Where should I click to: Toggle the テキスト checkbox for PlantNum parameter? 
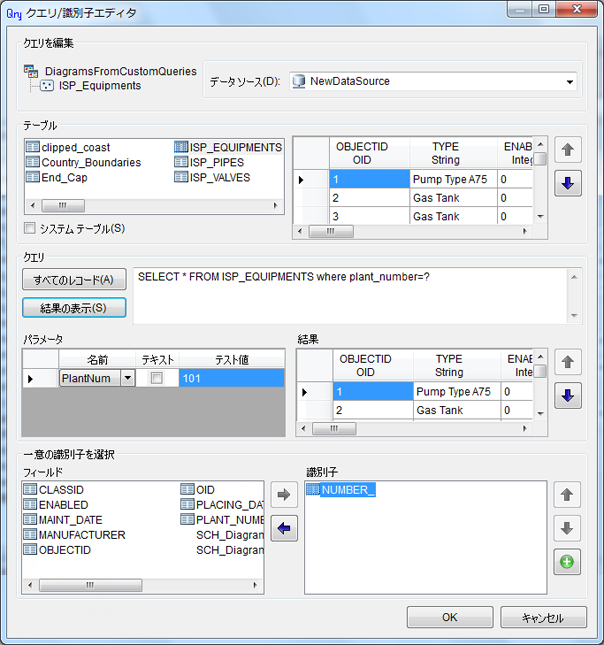pos(157,378)
